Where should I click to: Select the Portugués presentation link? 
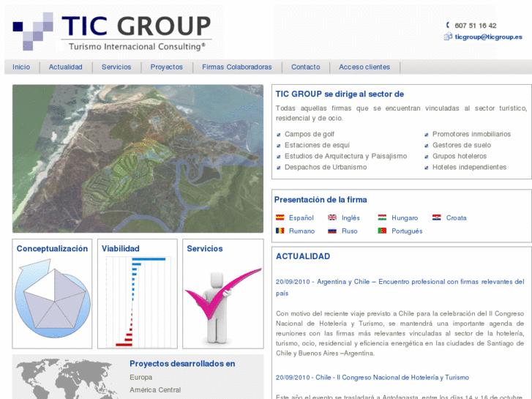(x=407, y=231)
